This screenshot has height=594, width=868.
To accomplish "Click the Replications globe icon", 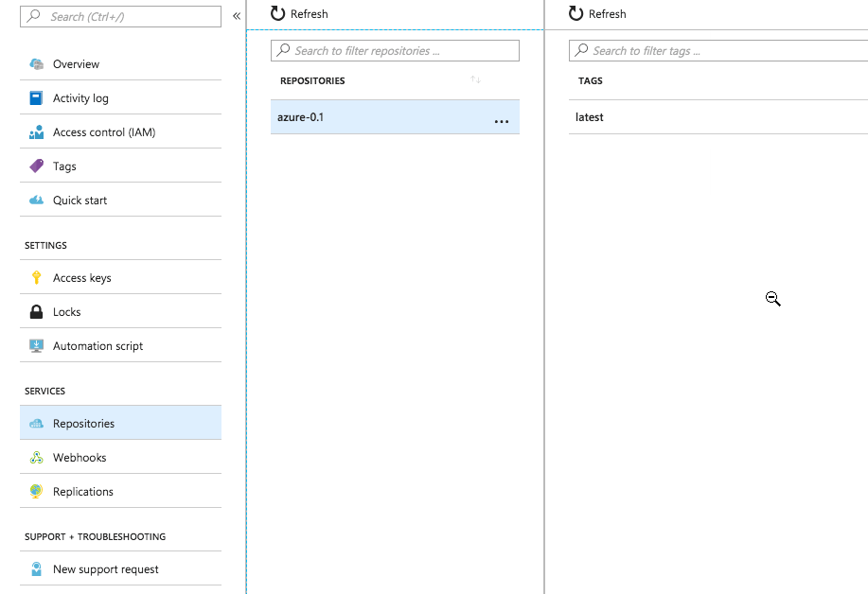I will point(36,491).
